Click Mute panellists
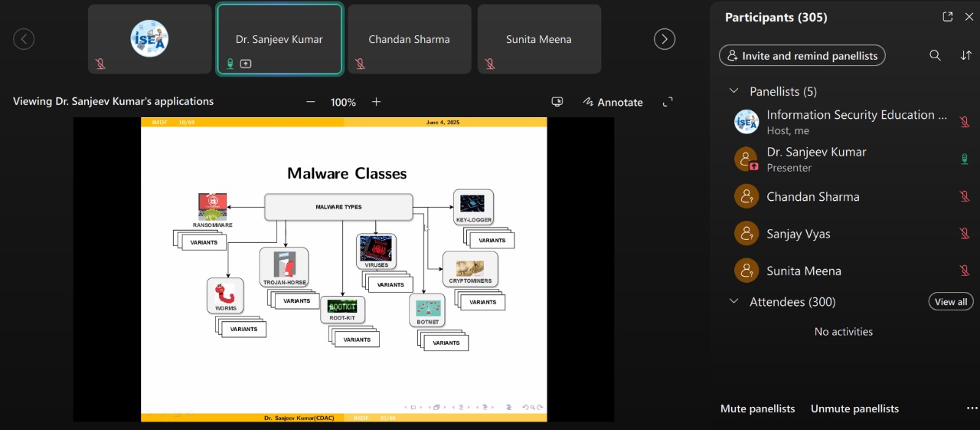Screen dimensions: 980x430 757,409
